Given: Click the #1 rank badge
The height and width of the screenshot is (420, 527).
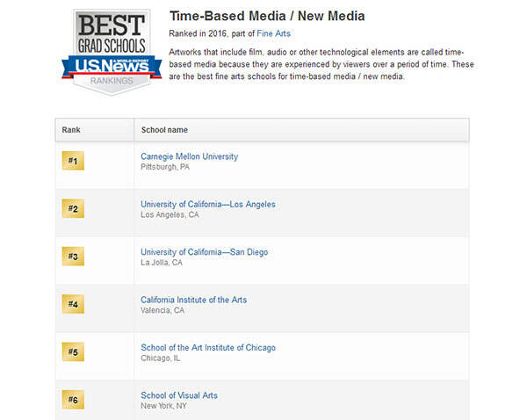Looking at the screenshot, I should (73, 161).
